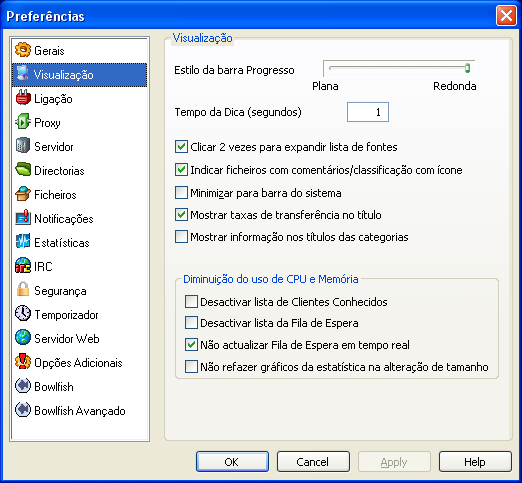Enable Minimizar para barra do sistema
Screen dimensions: 522x483
coord(181,193)
